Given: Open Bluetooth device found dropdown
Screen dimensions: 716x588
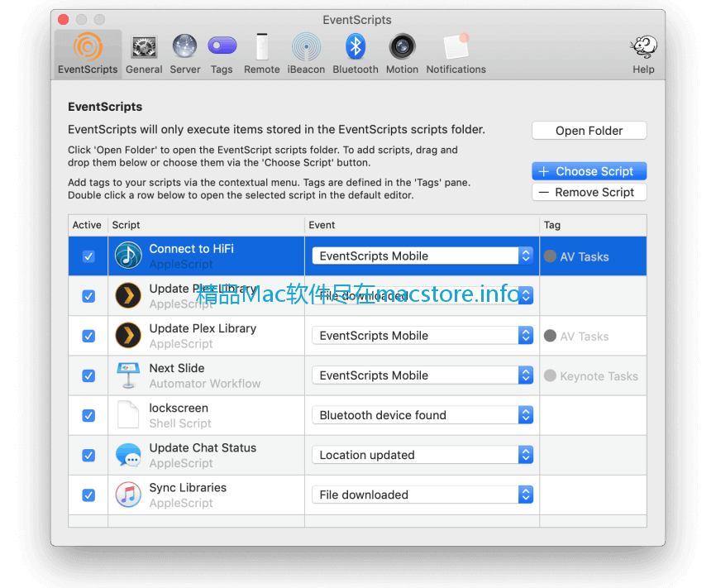Looking at the screenshot, I should tap(422, 415).
